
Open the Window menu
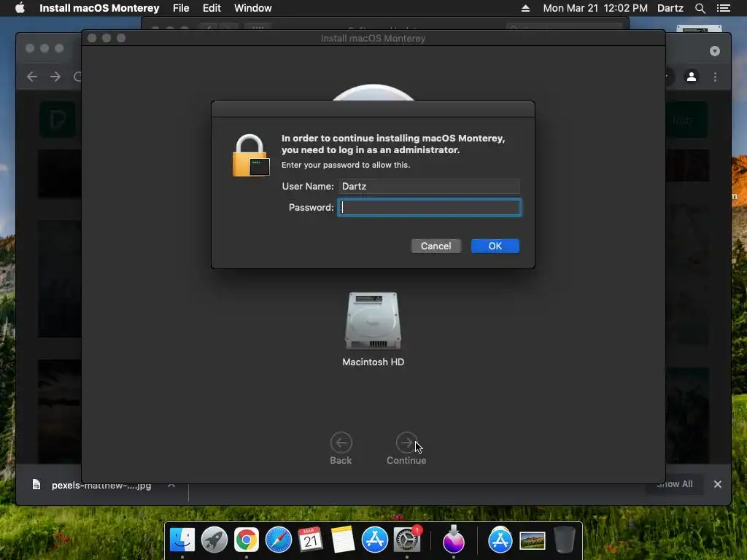[x=253, y=8]
